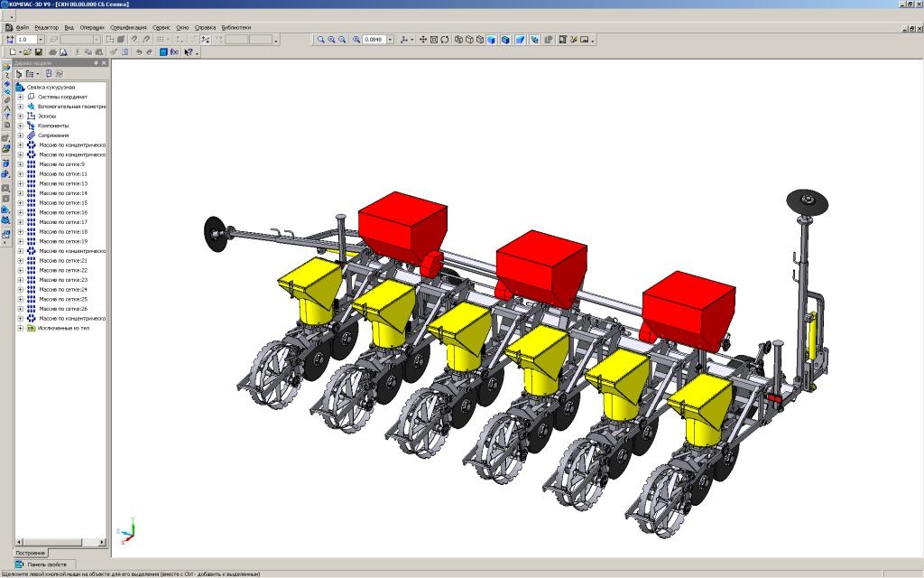
Task: Click the Undo arrow icon
Action: coord(138,52)
